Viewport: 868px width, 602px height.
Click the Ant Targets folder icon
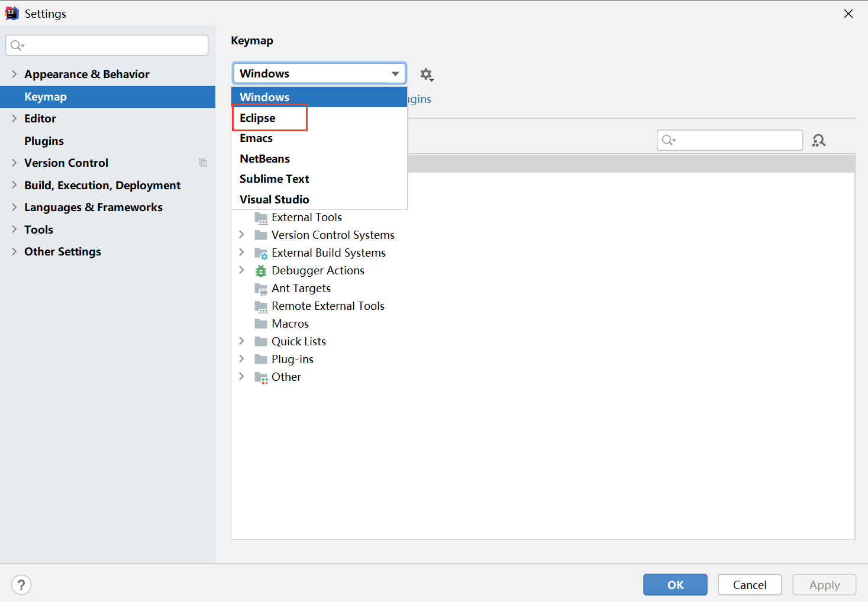pos(261,289)
